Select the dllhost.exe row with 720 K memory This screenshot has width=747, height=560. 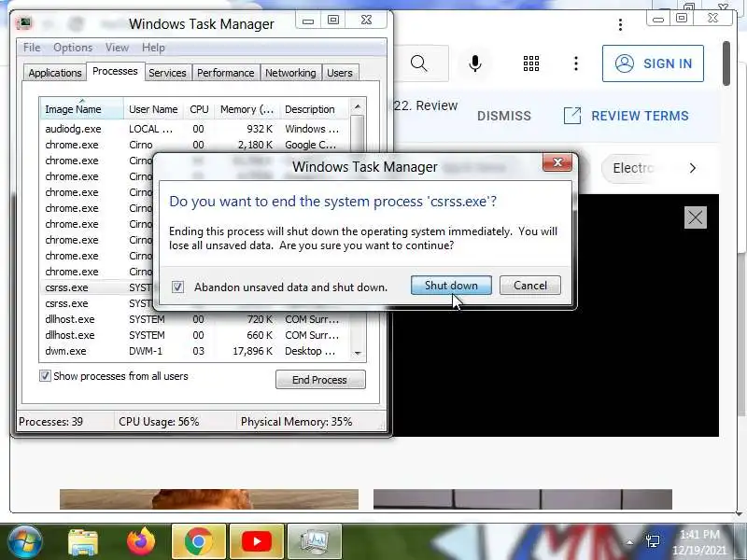pyautogui.click(x=194, y=319)
